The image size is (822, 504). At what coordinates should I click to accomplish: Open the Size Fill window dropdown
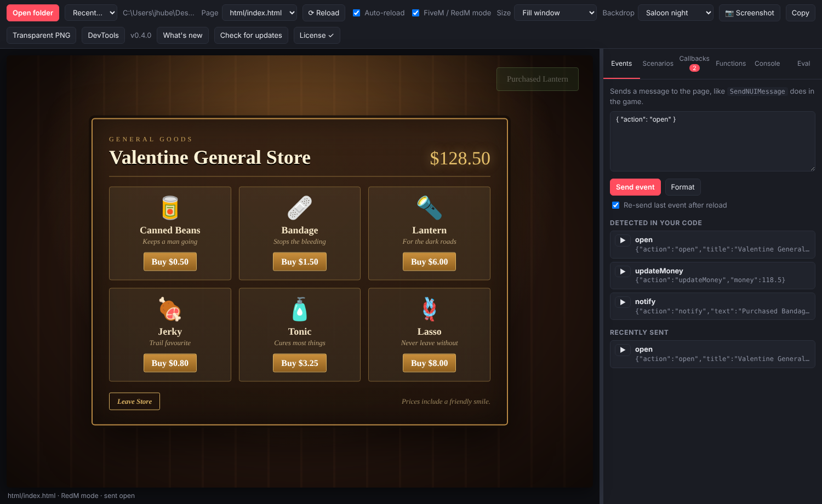click(555, 13)
